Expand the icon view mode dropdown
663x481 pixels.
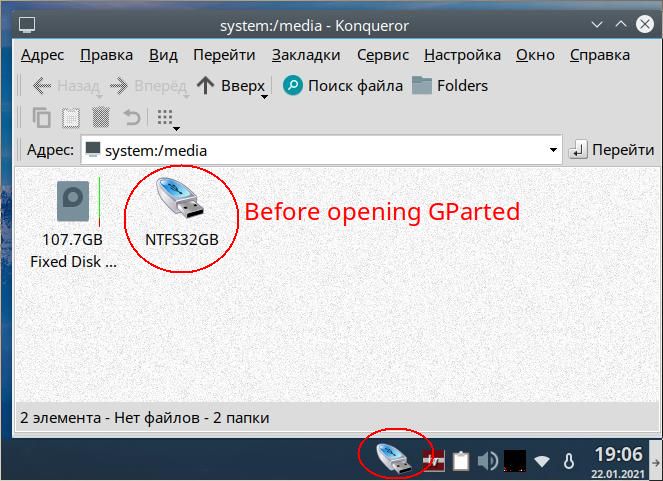(x=176, y=129)
